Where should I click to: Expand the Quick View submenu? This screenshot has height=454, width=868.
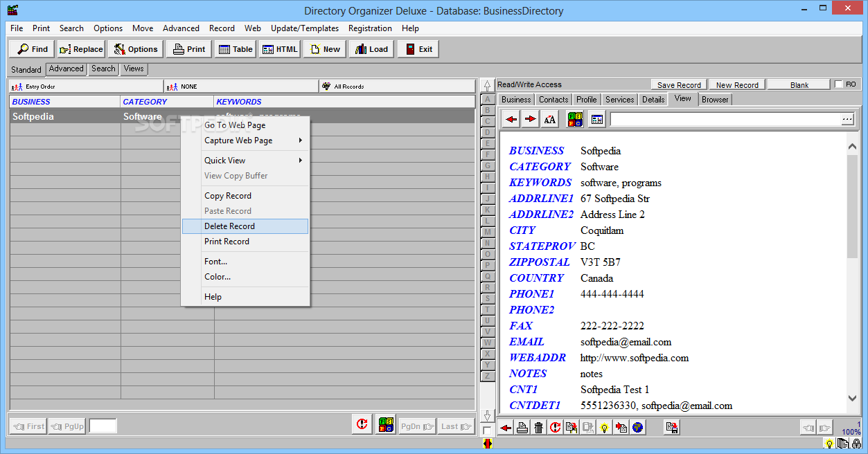[245, 161]
